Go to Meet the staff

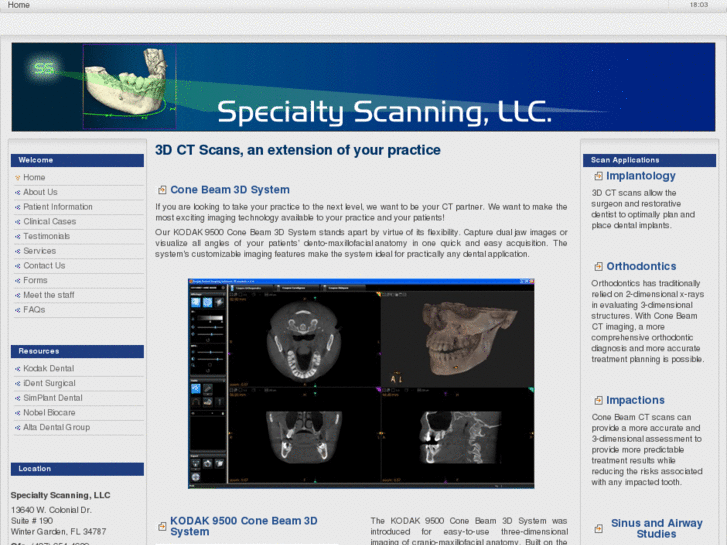pos(49,295)
